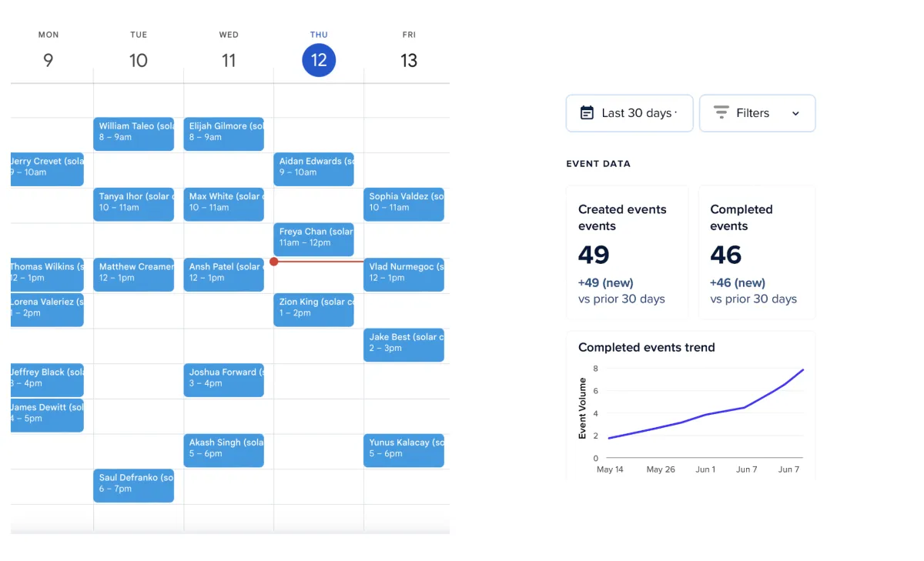Expand the Filters dropdown chevron
The height and width of the screenshot is (561, 924).
[x=795, y=114]
